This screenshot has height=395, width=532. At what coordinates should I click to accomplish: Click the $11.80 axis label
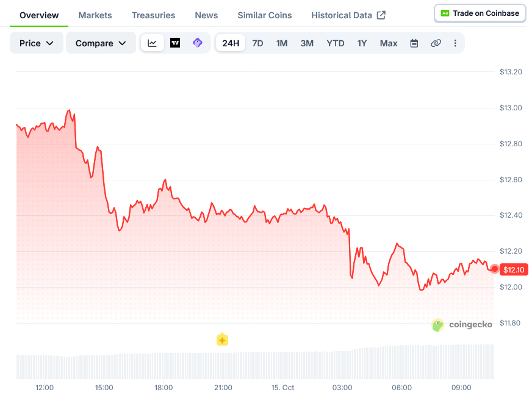click(510, 323)
